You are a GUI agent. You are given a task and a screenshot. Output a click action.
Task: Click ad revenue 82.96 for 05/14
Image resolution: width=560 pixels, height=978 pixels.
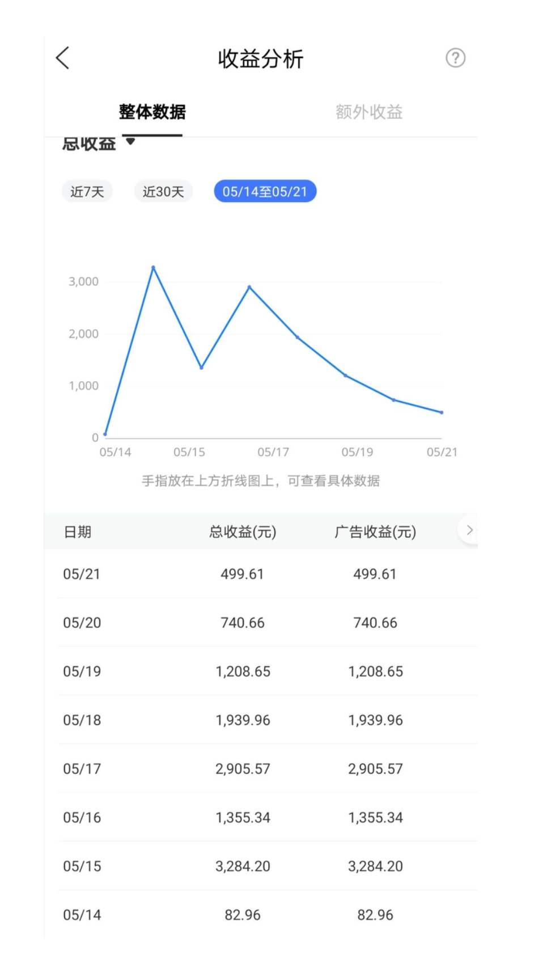click(375, 915)
